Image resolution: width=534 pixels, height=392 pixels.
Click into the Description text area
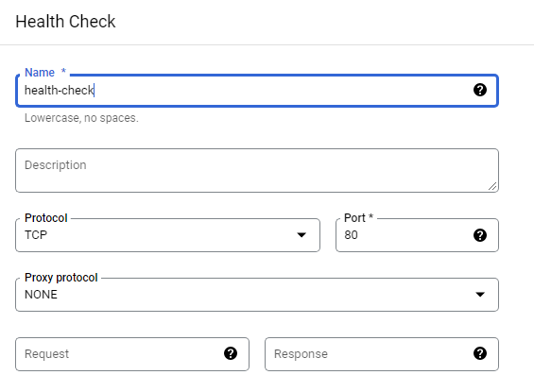257,170
